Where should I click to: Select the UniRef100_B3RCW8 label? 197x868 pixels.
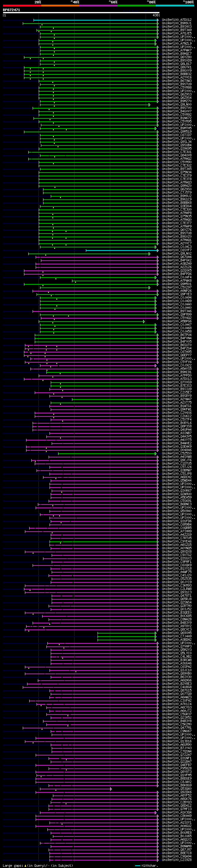pyautogui.click(x=176, y=660)
